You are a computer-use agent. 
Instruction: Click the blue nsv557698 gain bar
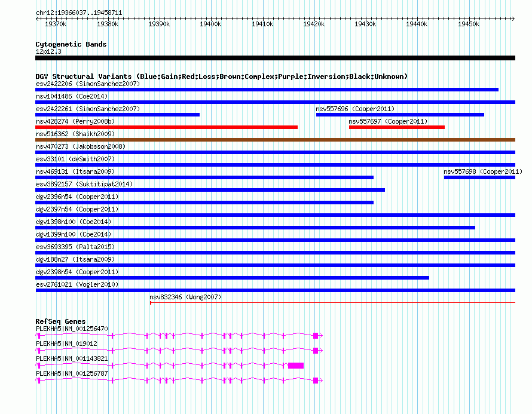[x=480, y=177]
